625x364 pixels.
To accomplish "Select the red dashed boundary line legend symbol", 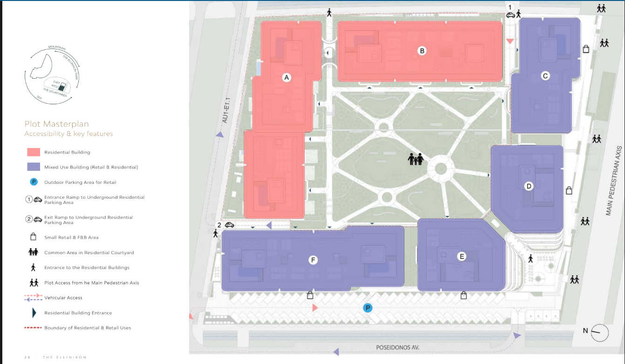I will [x=33, y=328].
